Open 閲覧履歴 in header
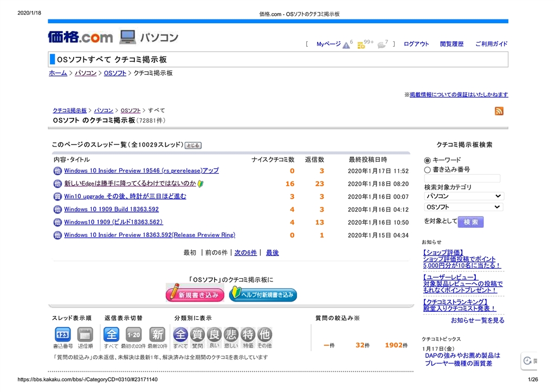 click(x=451, y=44)
